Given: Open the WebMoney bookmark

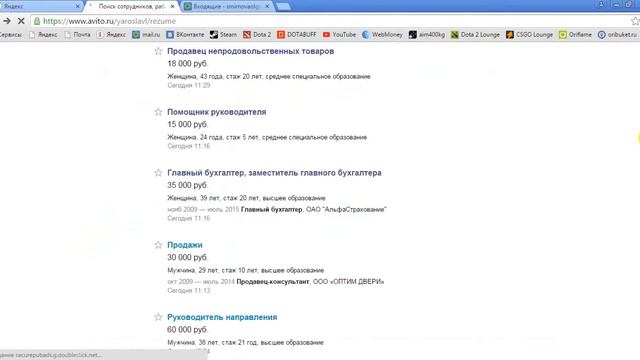Looking at the screenshot, I should click(382, 35).
